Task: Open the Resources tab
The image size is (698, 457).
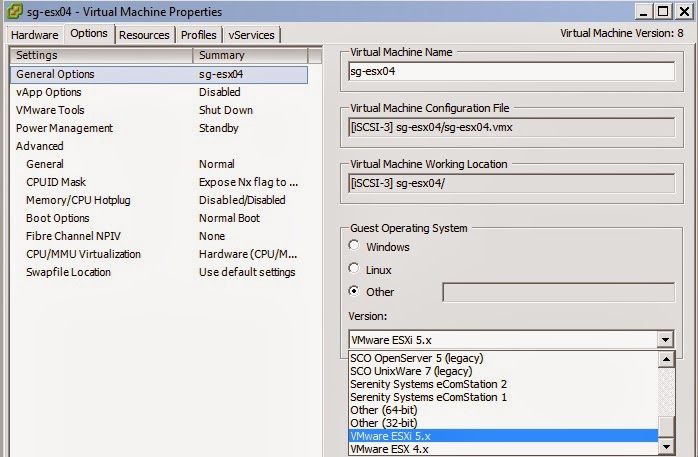Action: click(x=144, y=35)
